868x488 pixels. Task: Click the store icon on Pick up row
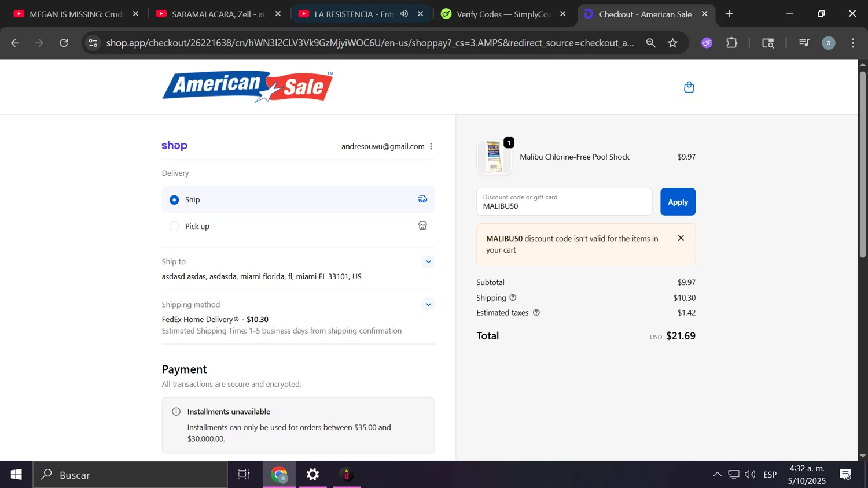tap(422, 225)
